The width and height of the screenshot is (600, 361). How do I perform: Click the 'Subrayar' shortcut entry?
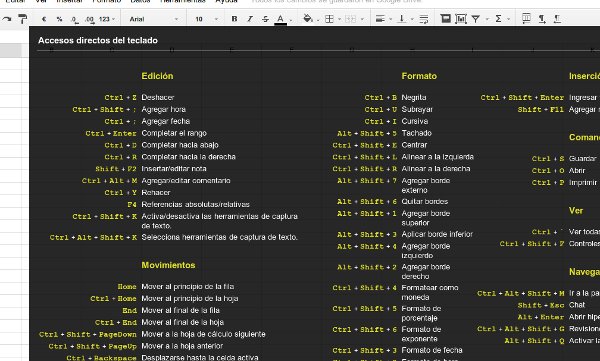[417, 109]
